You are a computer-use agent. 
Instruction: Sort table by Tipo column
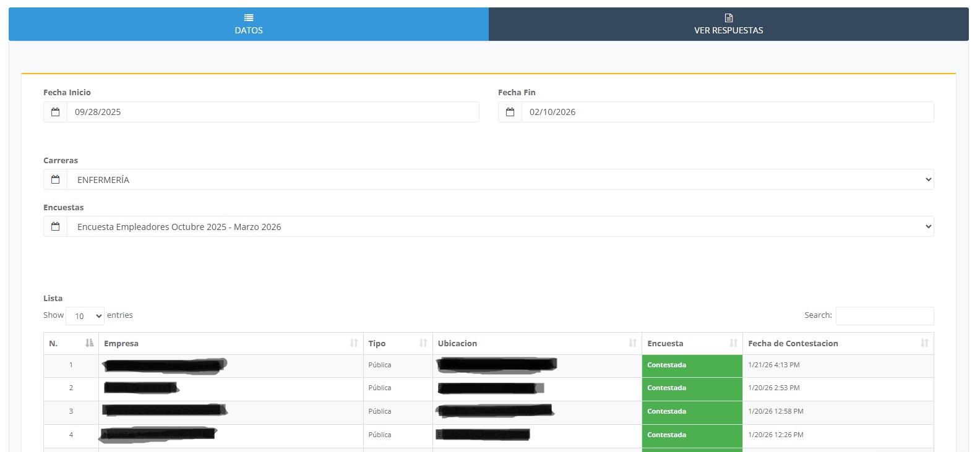(398, 343)
